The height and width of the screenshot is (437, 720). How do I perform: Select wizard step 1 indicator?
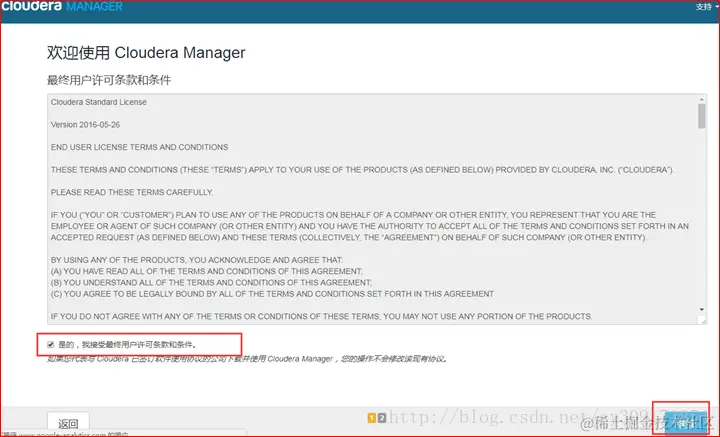point(371,418)
